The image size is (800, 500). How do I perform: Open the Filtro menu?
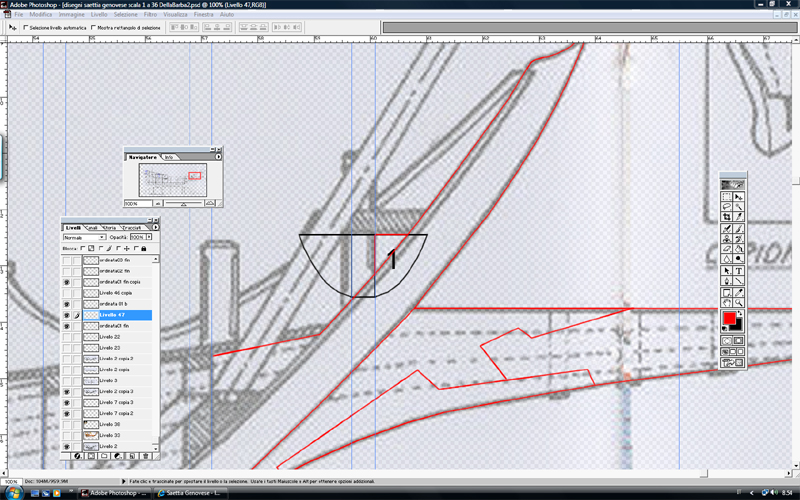[148, 16]
